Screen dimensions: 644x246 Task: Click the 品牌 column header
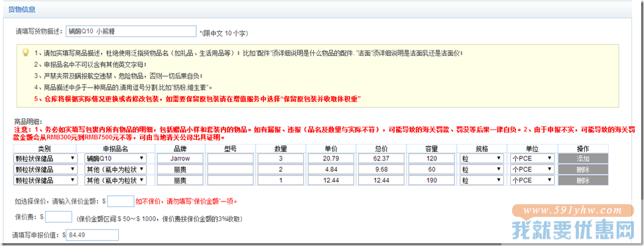click(x=180, y=149)
